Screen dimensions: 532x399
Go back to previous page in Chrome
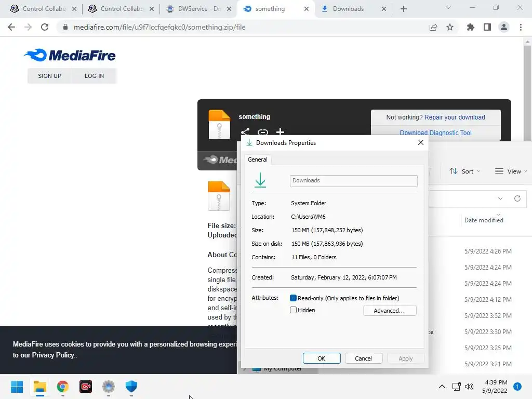point(11,27)
